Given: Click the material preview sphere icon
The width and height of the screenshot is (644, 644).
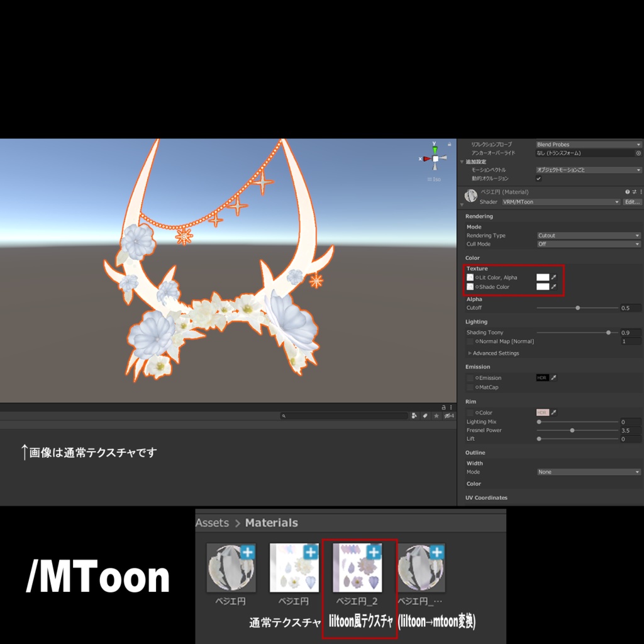Looking at the screenshot, I should [x=470, y=196].
